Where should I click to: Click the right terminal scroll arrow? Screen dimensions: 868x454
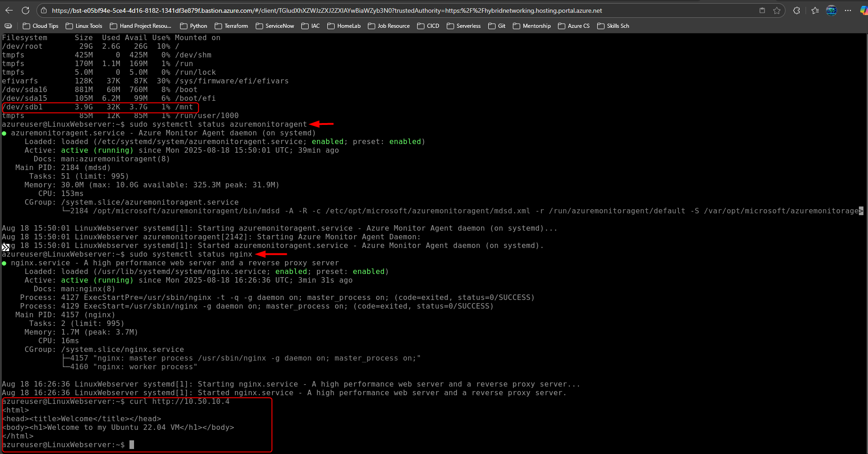coord(861,211)
